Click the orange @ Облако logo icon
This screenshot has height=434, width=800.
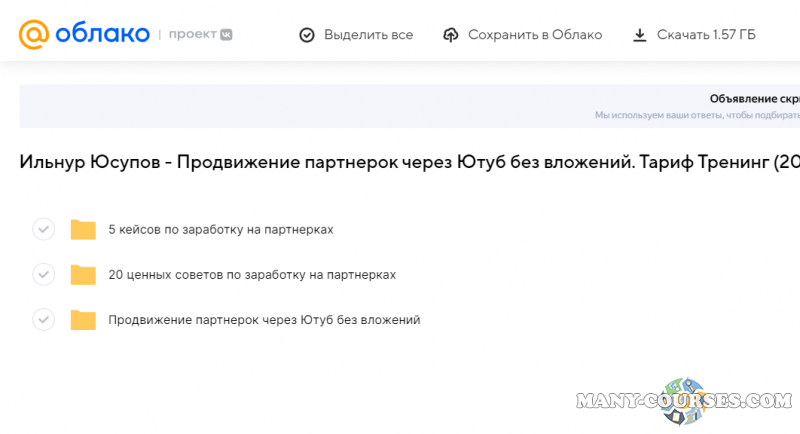click(x=34, y=35)
